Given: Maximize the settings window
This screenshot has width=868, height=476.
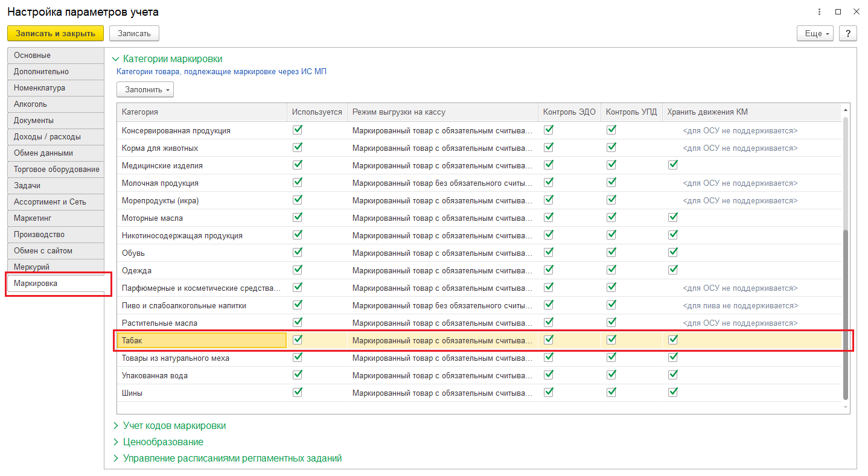Looking at the screenshot, I should click(838, 12).
